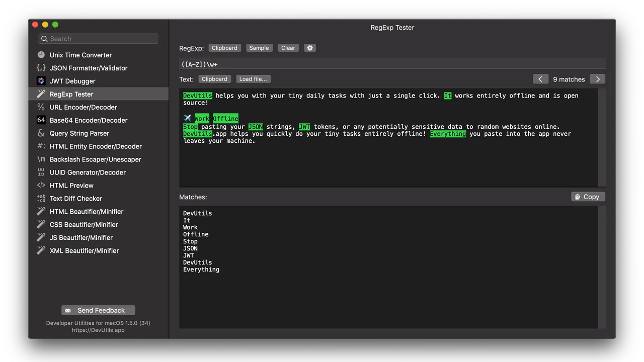Load Sample regular expression
The width and height of the screenshot is (644, 362).
pyautogui.click(x=259, y=48)
